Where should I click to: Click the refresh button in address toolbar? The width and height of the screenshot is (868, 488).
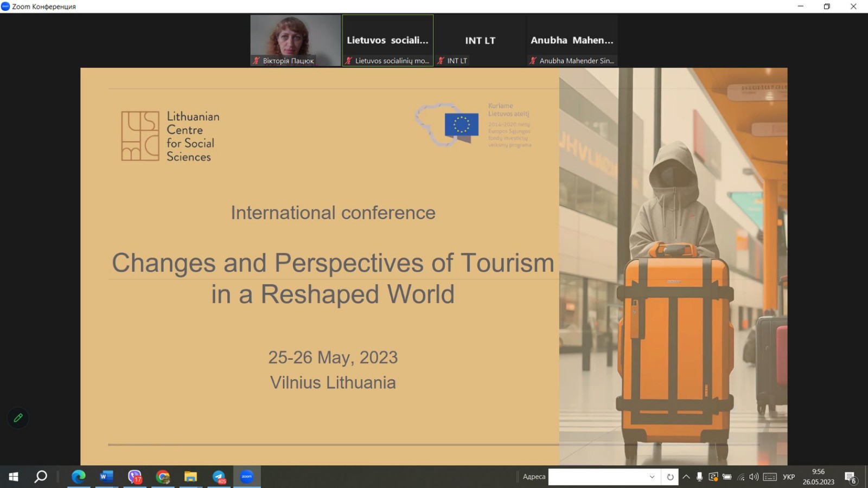pos(670,477)
